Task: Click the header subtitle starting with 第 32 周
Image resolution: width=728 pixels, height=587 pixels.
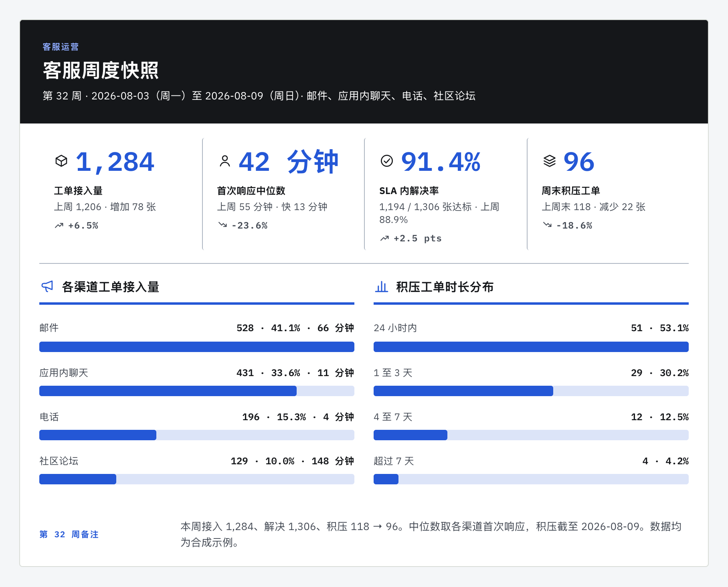Action: pyautogui.click(x=259, y=96)
